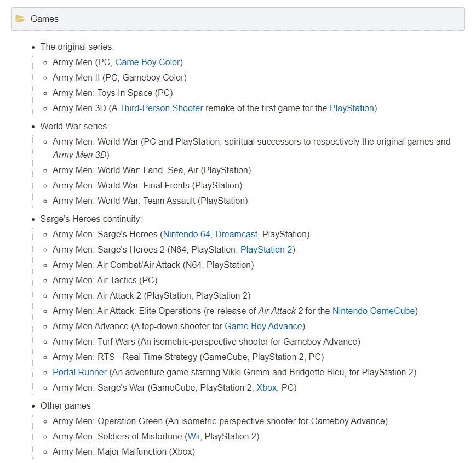The width and height of the screenshot is (476, 463).
Task: Open the Portal Runner link
Action: [x=80, y=372]
